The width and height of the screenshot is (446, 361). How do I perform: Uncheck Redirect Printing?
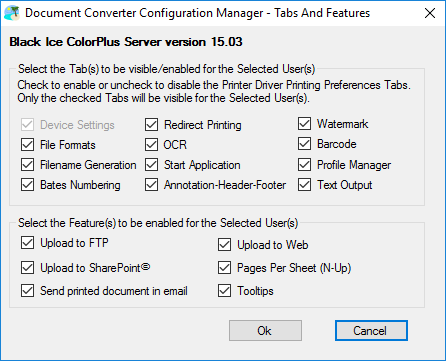[x=152, y=125]
